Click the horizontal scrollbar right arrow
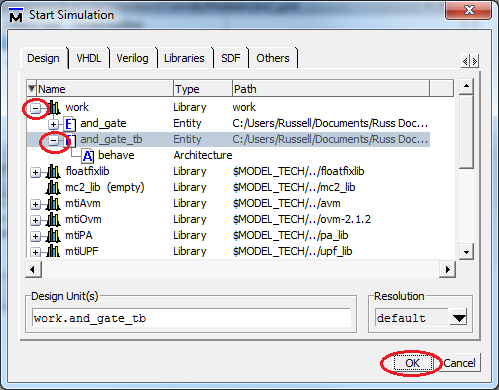 click(447, 269)
